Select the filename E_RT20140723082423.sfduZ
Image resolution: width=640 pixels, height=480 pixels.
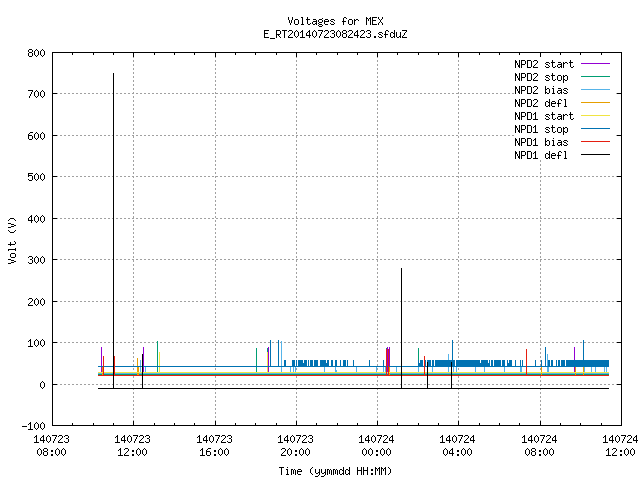[335, 34]
